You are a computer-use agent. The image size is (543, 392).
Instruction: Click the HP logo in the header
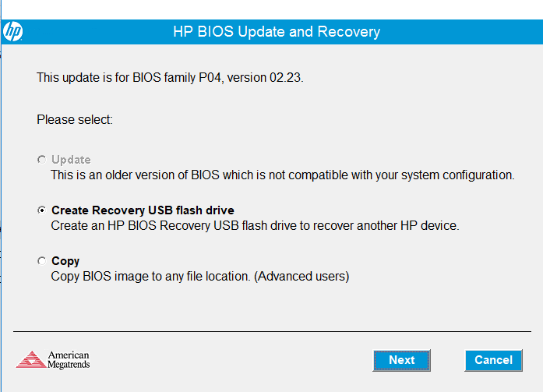(x=13, y=32)
